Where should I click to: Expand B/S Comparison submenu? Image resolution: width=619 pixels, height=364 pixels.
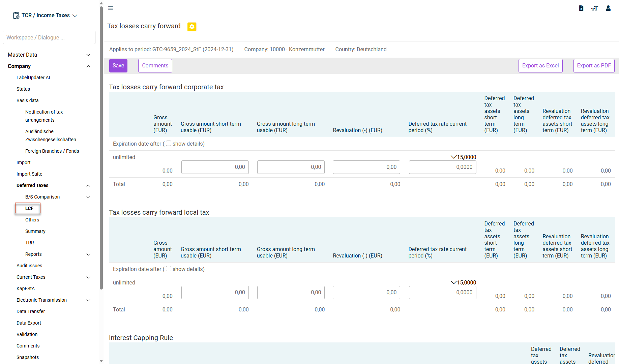88,197
